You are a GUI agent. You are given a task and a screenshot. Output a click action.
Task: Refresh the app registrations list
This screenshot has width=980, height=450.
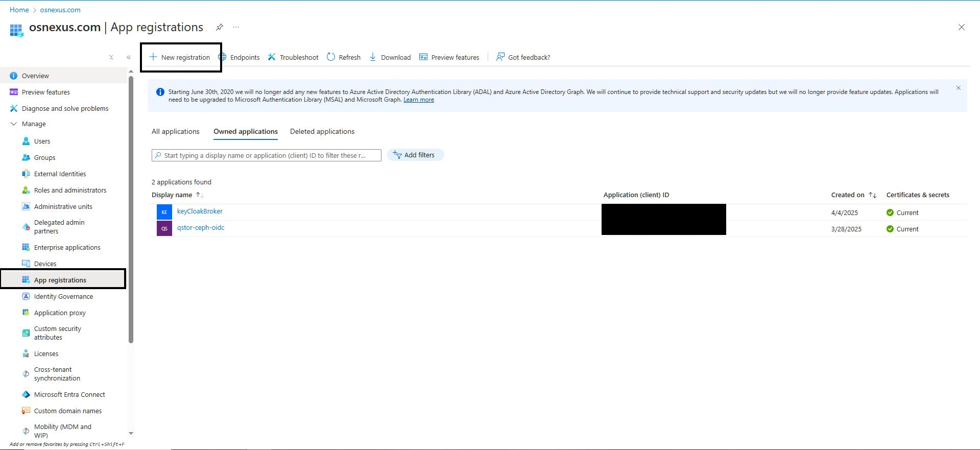tap(344, 57)
